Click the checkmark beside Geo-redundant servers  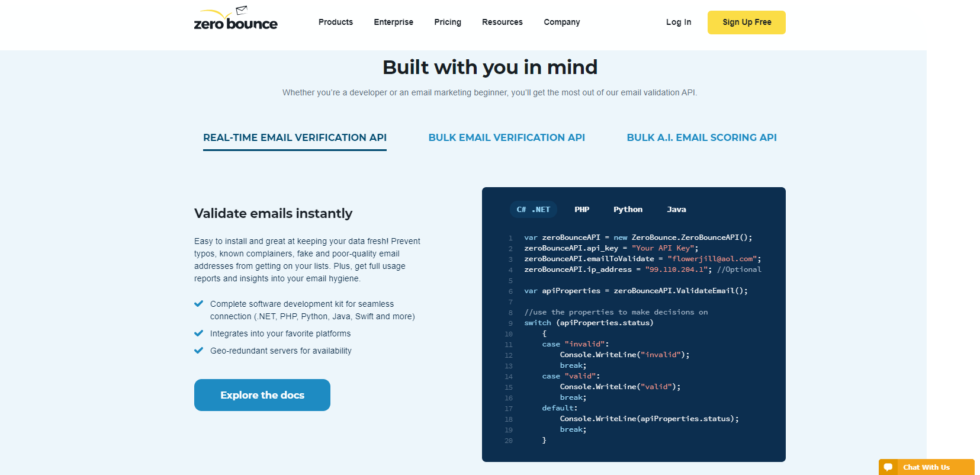pyautogui.click(x=199, y=351)
